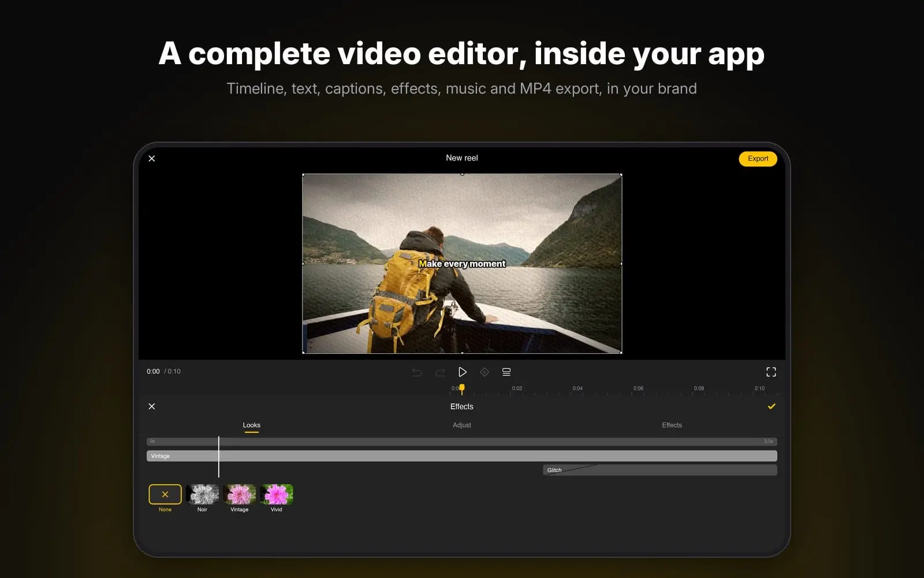Image resolution: width=924 pixels, height=578 pixels.
Task: Enter fullscreen preview
Action: pyautogui.click(x=771, y=372)
